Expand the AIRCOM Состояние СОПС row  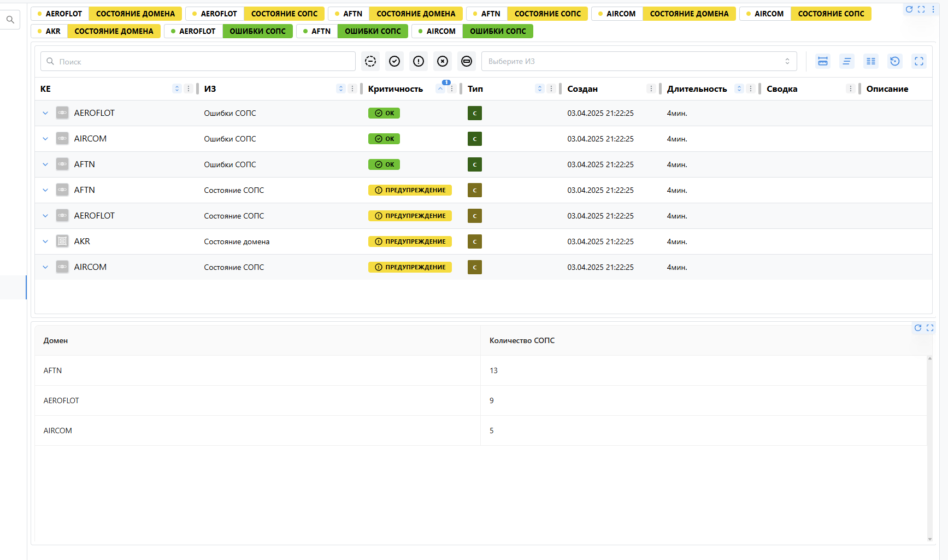[x=45, y=267]
